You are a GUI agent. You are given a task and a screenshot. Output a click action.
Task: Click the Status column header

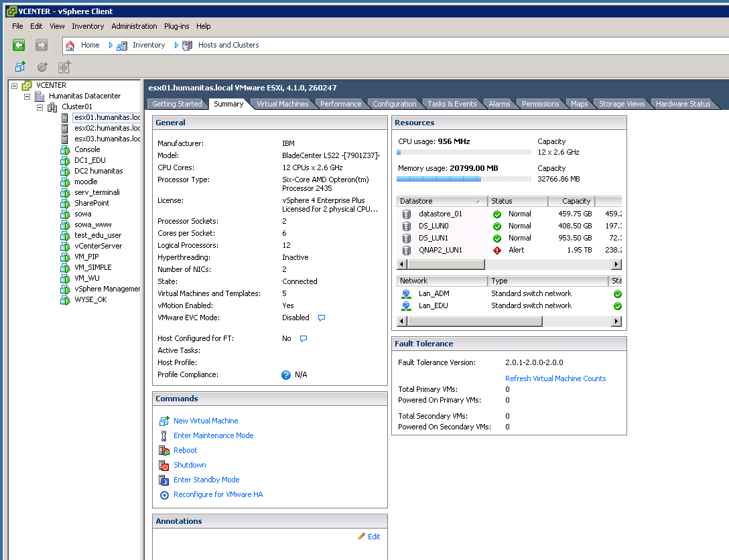pos(517,201)
